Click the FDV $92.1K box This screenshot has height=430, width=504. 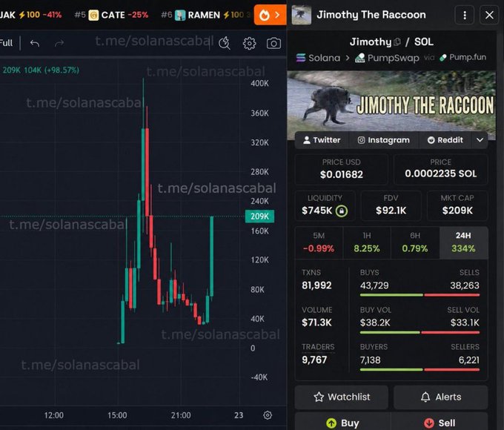click(x=391, y=206)
